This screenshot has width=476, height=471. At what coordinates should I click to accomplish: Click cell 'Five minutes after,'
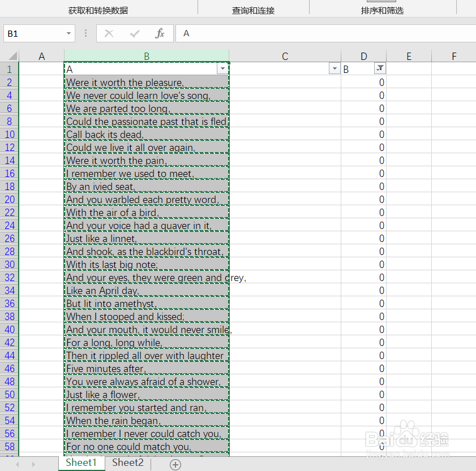point(147,368)
